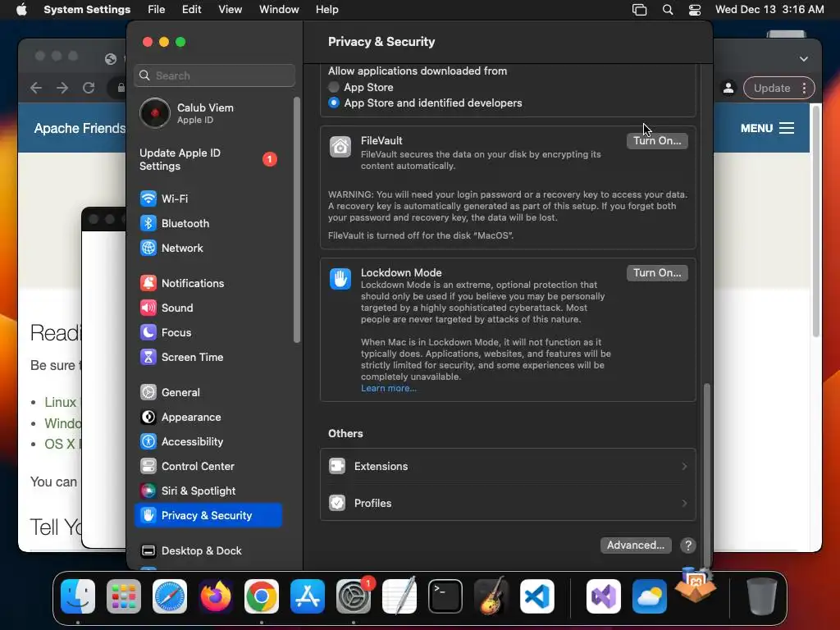Click the help question mark button

(688, 546)
